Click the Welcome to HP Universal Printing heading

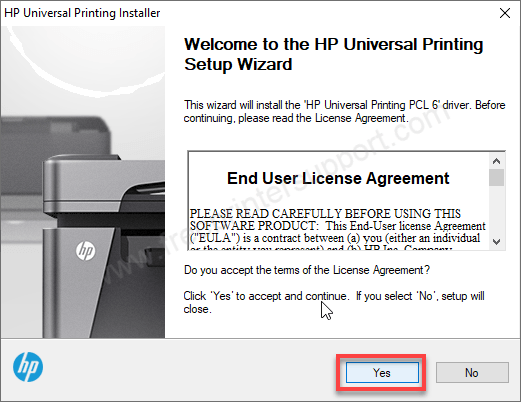[x=333, y=54]
